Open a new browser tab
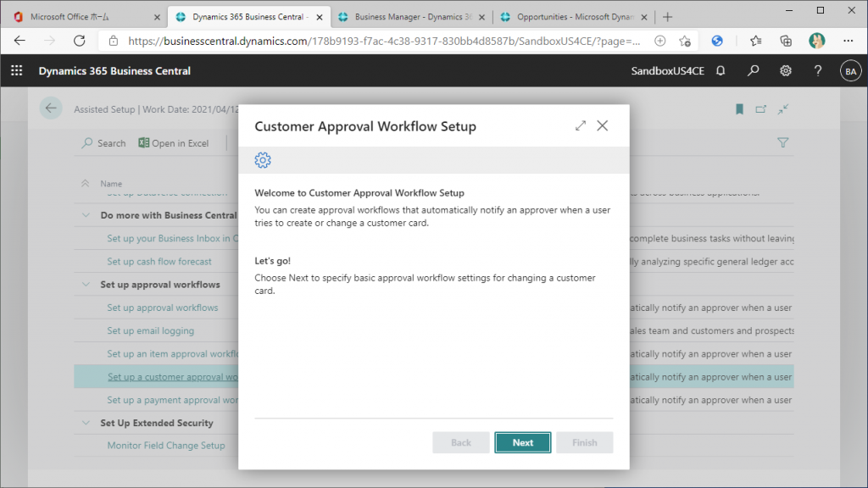 click(668, 17)
